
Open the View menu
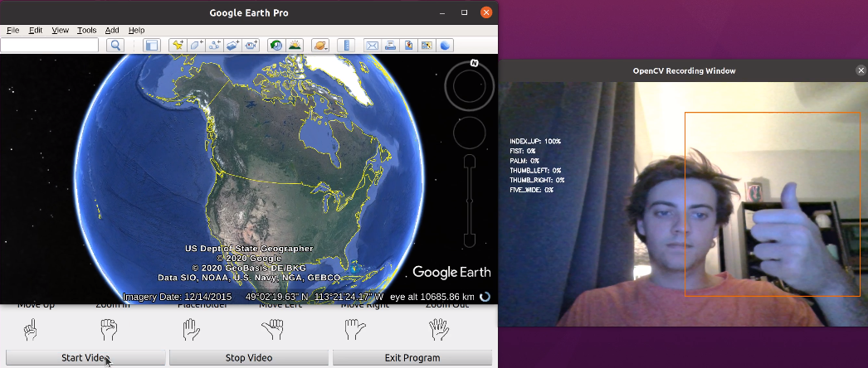click(x=61, y=31)
